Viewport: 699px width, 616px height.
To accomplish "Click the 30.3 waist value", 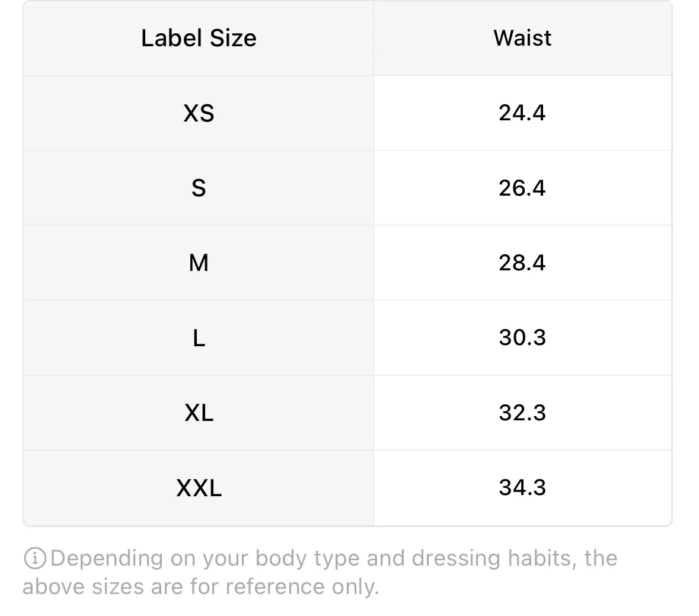I will pos(522,337).
